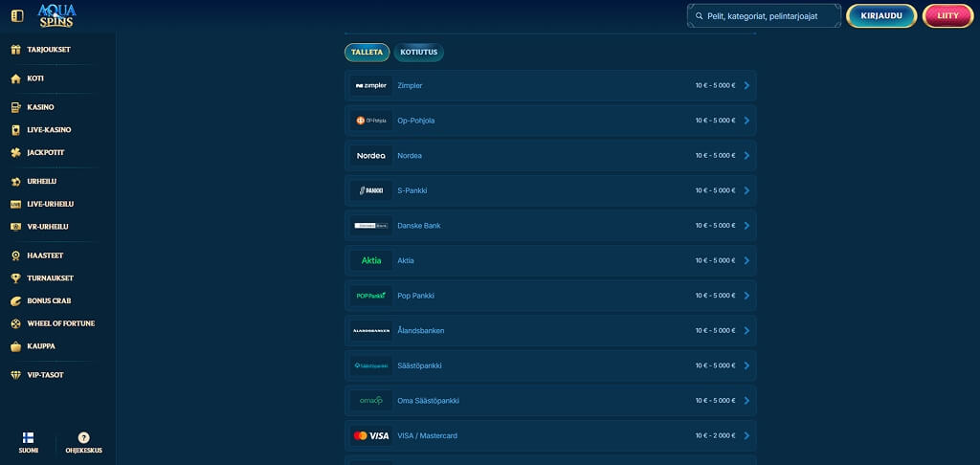Click the Finnish flag Suomi language icon

click(28, 437)
